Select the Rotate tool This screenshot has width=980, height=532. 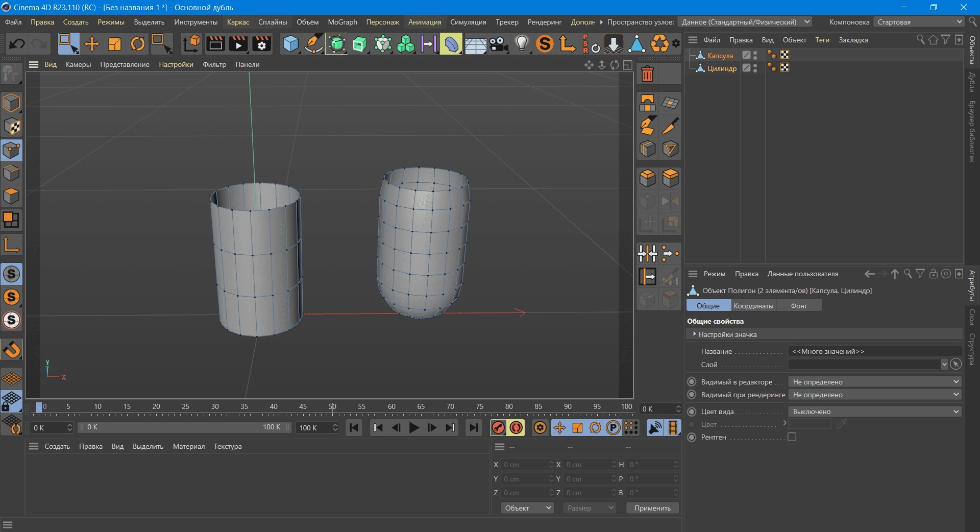pos(138,44)
